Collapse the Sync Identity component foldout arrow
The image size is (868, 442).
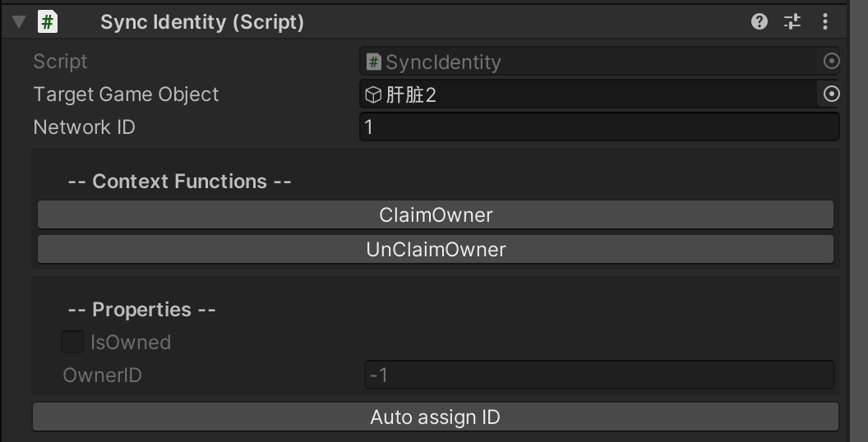click(x=19, y=22)
